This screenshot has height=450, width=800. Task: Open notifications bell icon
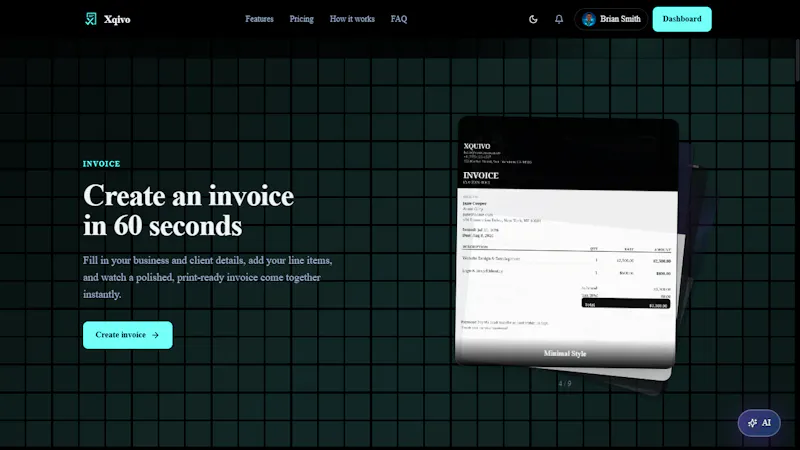pyautogui.click(x=559, y=19)
